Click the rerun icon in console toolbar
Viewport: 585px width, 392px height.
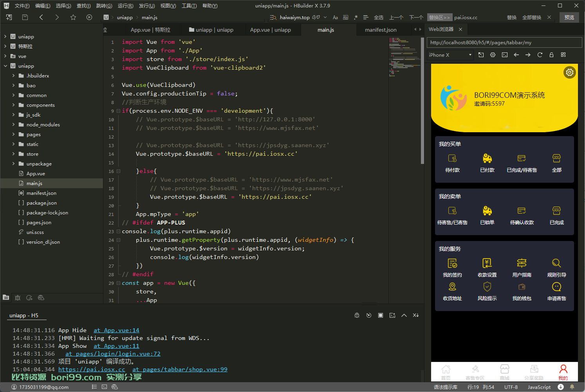[x=369, y=315]
